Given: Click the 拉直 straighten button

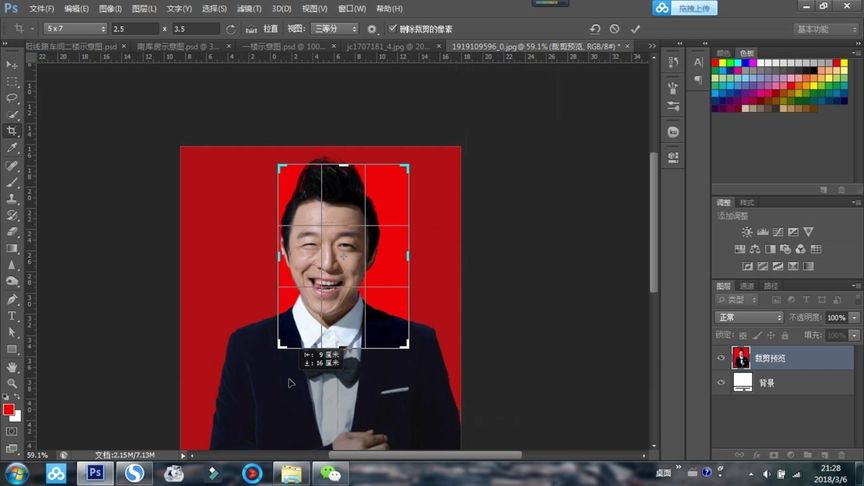Looking at the screenshot, I should coord(270,29).
